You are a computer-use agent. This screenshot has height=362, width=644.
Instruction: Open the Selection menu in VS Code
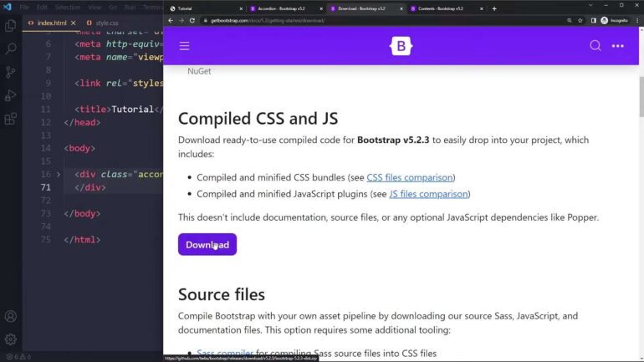pos(68,8)
